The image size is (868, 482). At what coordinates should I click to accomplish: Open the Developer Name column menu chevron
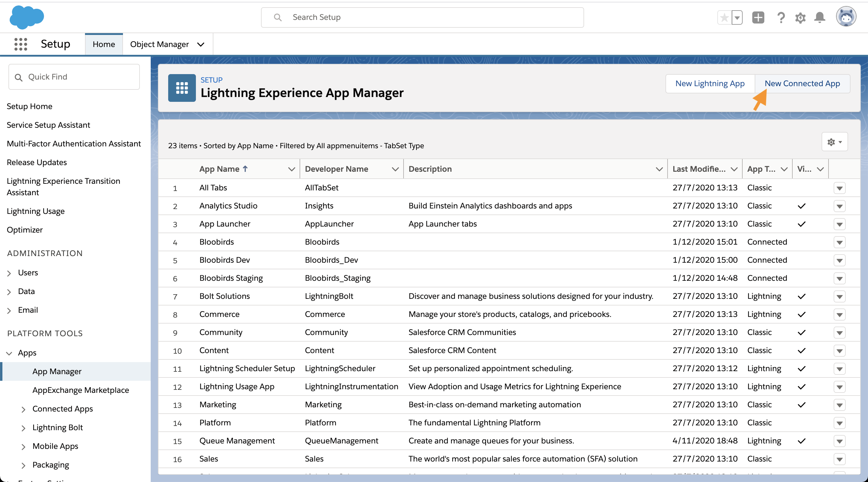(395, 169)
